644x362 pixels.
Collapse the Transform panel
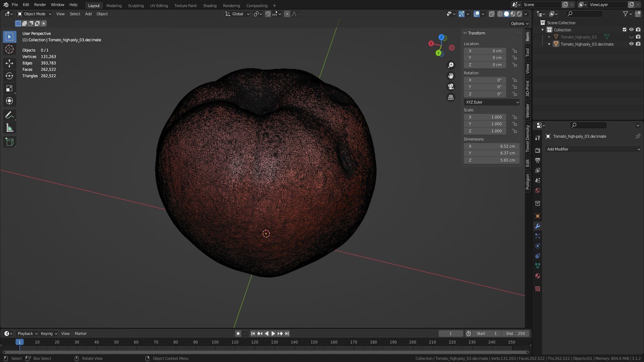(465, 33)
